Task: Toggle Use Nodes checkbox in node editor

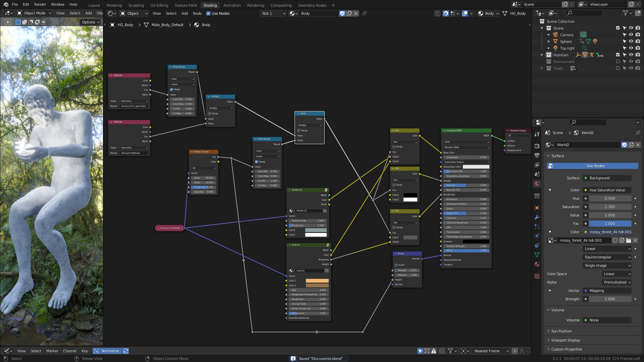Action: click(x=208, y=13)
